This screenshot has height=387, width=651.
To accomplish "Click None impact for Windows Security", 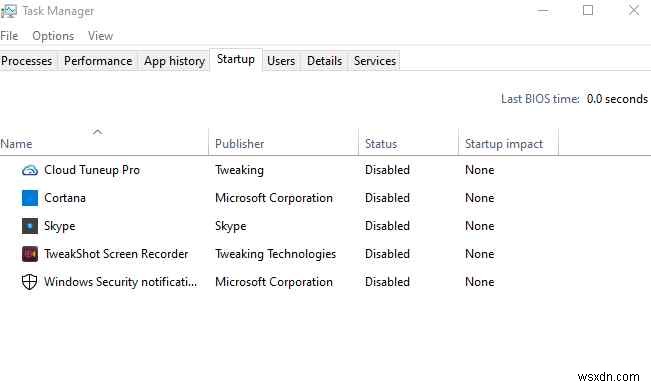I will 480,282.
